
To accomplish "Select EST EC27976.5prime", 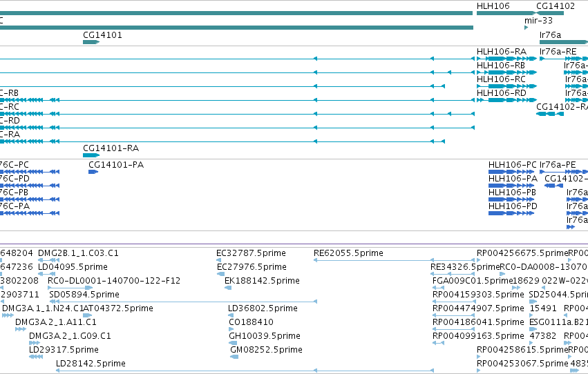I will (221, 274).
